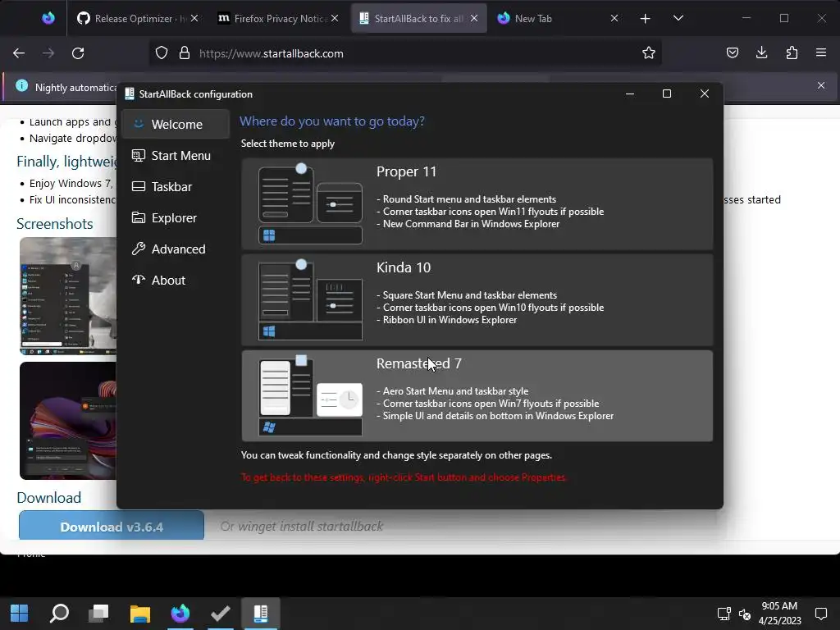Open the Save to Pocket icon
The image size is (840, 630).
733,52
